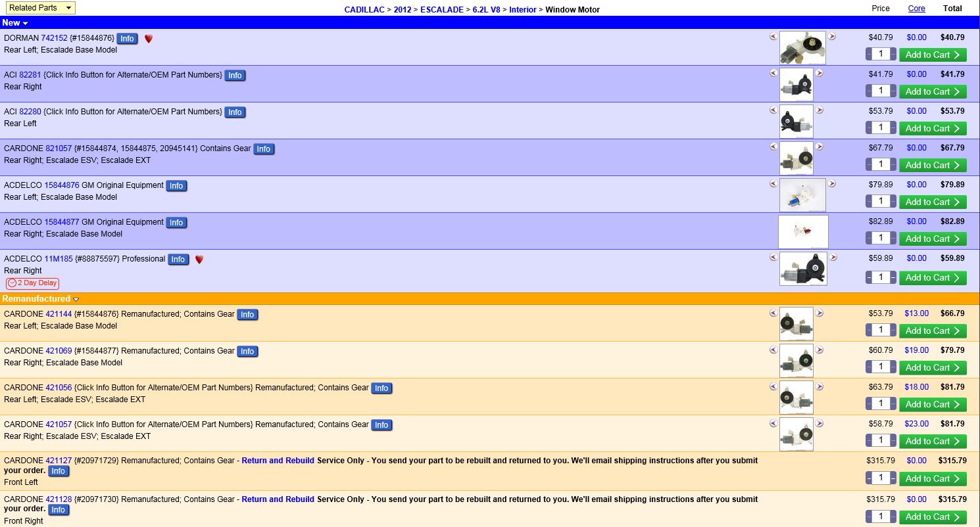
Task: Decrease quantity for CARDONE 421127
Action: (869, 478)
